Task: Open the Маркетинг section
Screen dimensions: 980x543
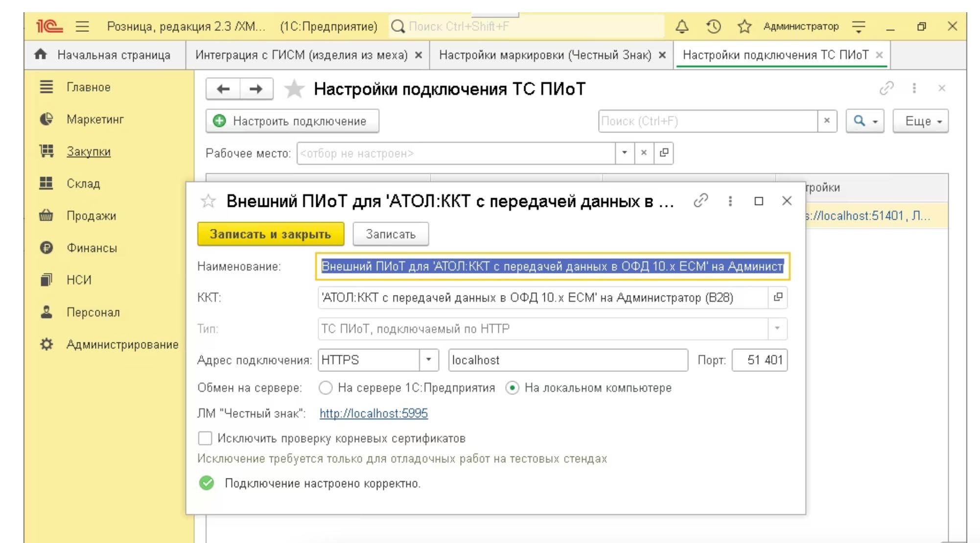Action: (x=95, y=119)
